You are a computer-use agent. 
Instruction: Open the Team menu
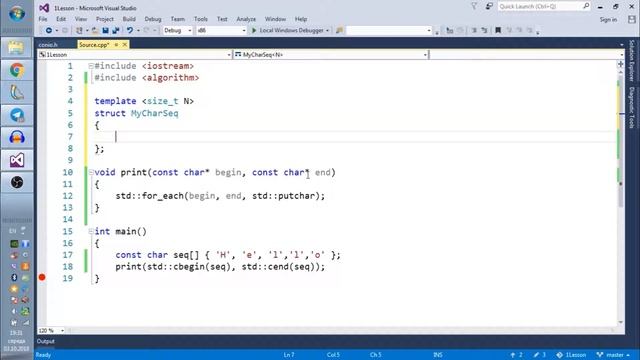click(178, 19)
